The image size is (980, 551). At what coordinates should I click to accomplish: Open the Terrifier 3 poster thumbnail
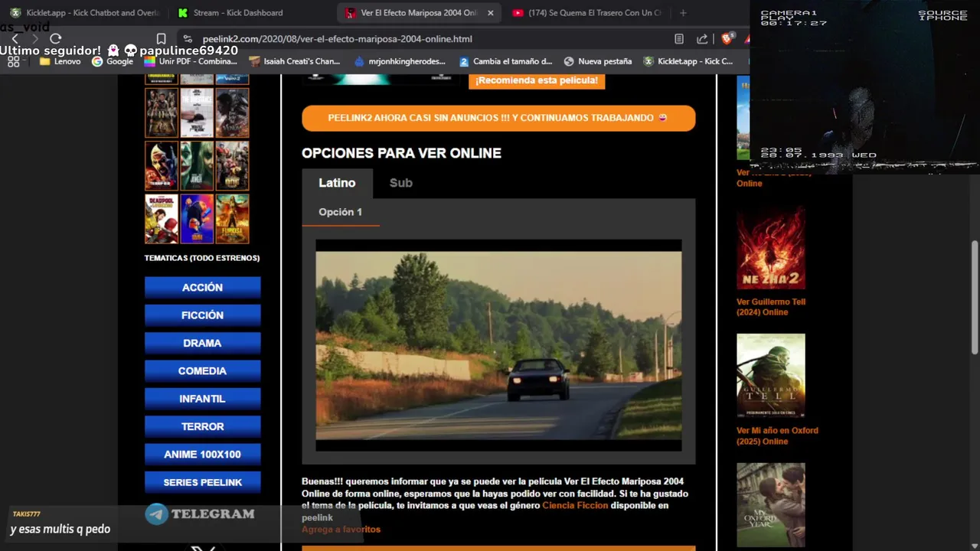point(162,165)
